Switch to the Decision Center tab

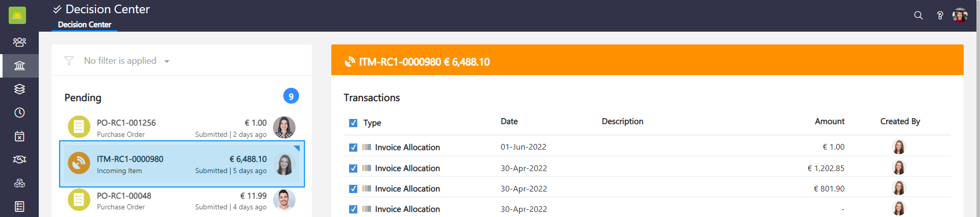point(85,25)
